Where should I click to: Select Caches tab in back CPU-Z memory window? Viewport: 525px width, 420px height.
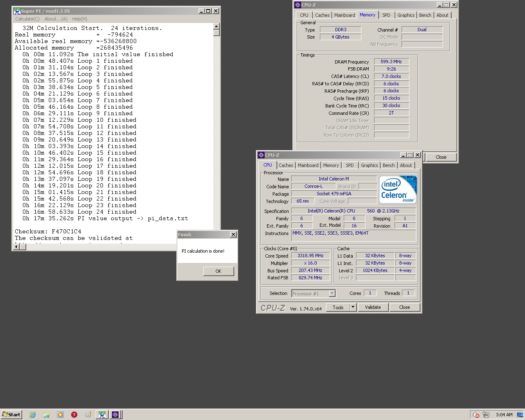click(x=322, y=15)
